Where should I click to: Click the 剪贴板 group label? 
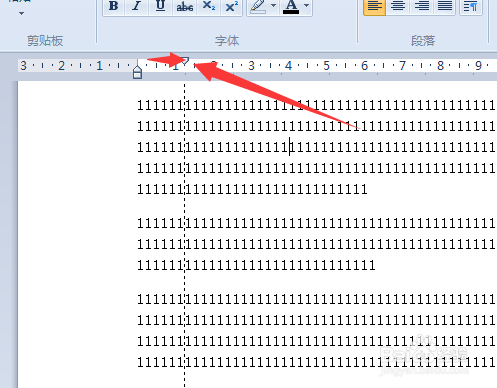(x=45, y=41)
